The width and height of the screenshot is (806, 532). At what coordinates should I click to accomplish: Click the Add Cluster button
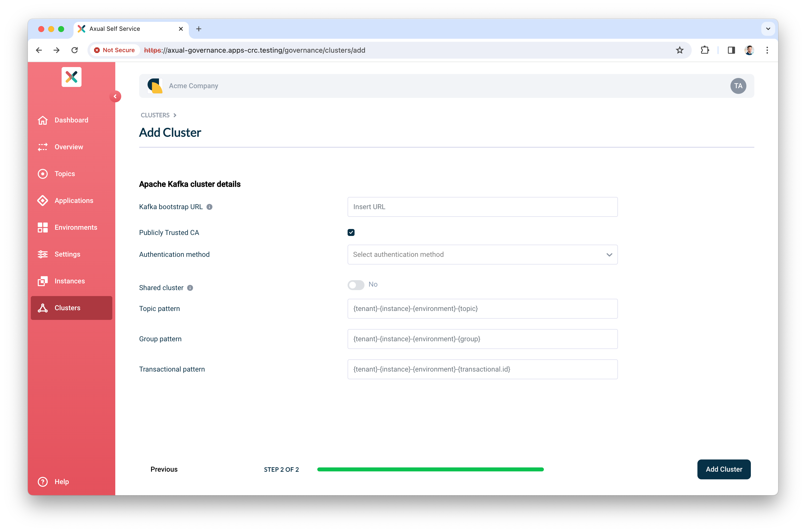[724, 469]
